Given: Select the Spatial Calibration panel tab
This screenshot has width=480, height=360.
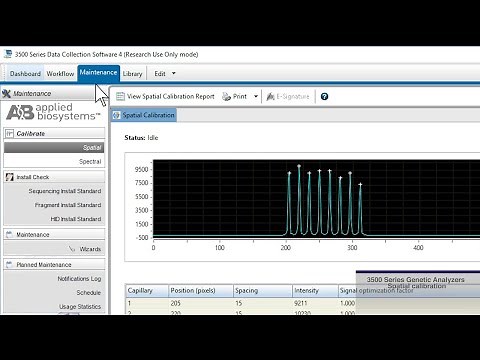Looking at the screenshot, I should click(x=144, y=115).
